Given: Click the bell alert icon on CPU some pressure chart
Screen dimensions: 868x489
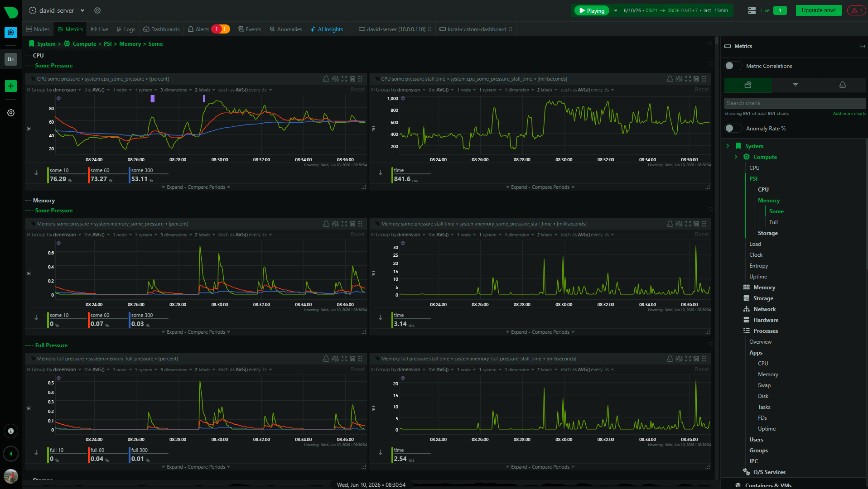Looking at the screenshot, I should coord(326,79).
